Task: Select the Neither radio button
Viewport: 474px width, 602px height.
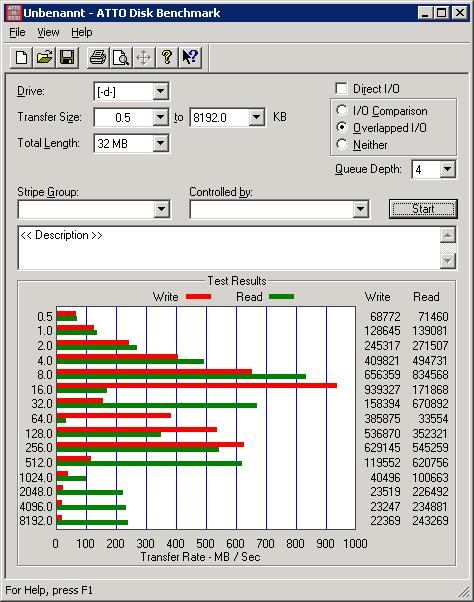Action: [x=342, y=144]
